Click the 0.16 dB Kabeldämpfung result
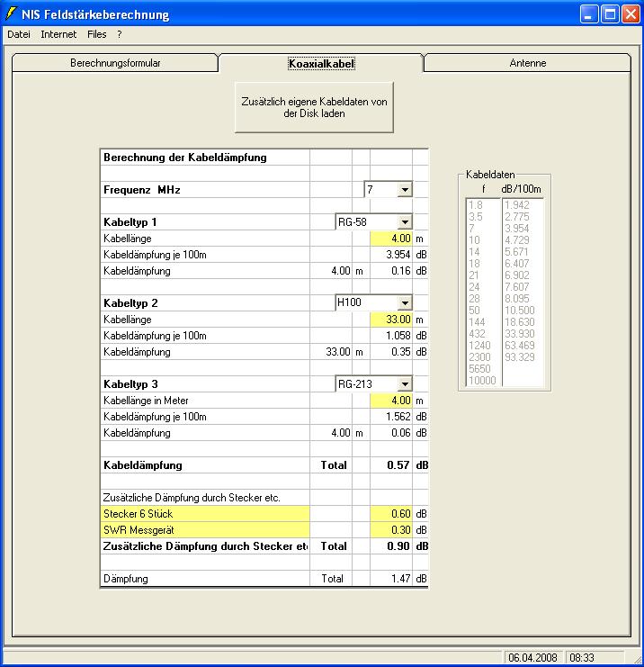Screen dimensions: 644x667 pos(391,271)
